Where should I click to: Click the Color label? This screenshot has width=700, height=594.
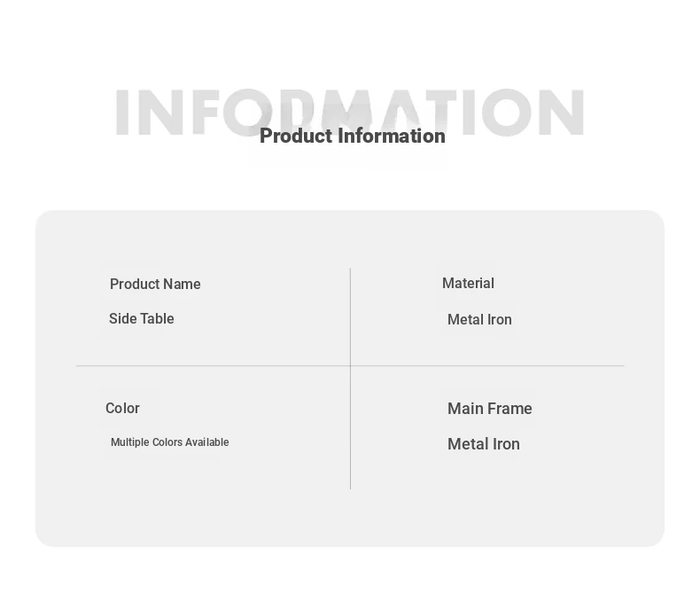(x=122, y=408)
